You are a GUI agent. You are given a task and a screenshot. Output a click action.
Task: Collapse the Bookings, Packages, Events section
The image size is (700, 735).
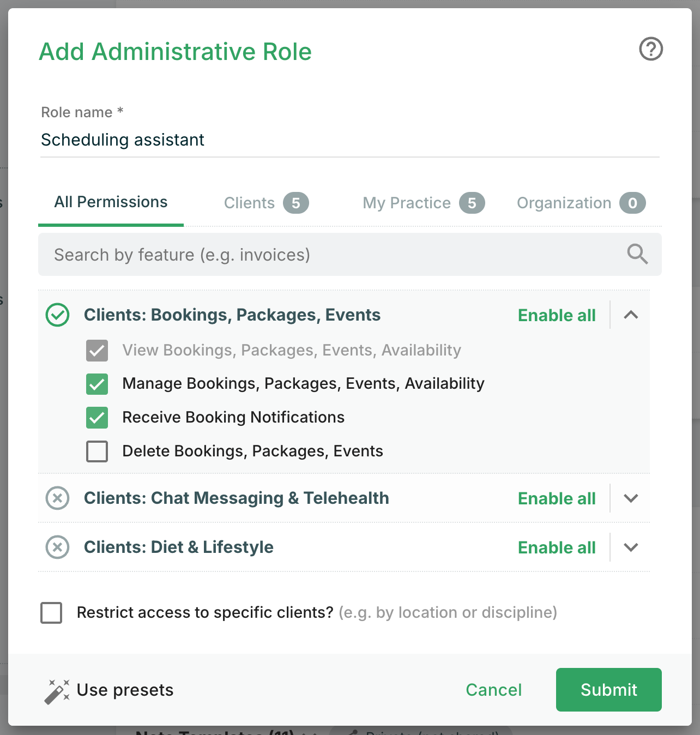click(x=631, y=315)
